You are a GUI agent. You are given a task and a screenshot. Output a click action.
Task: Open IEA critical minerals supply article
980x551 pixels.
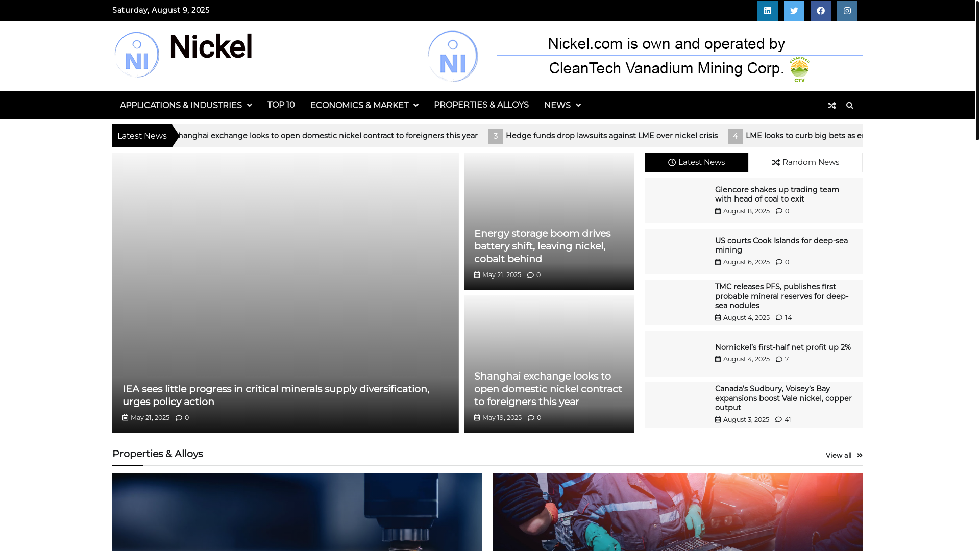276,395
